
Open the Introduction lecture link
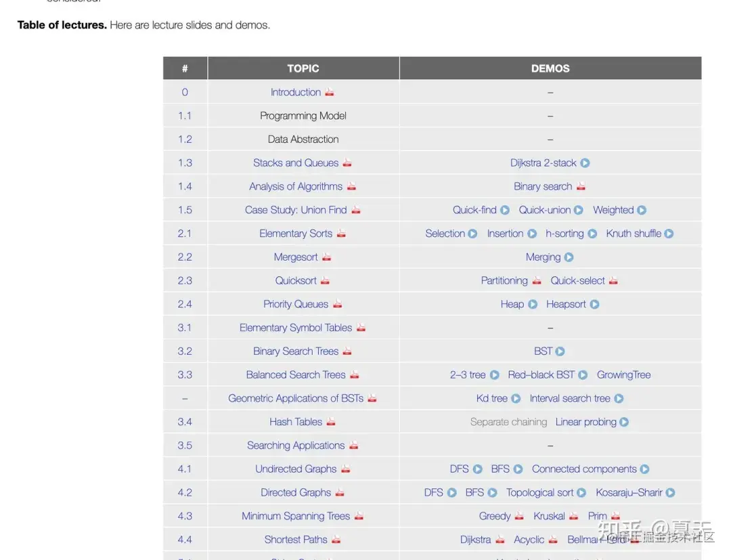296,92
